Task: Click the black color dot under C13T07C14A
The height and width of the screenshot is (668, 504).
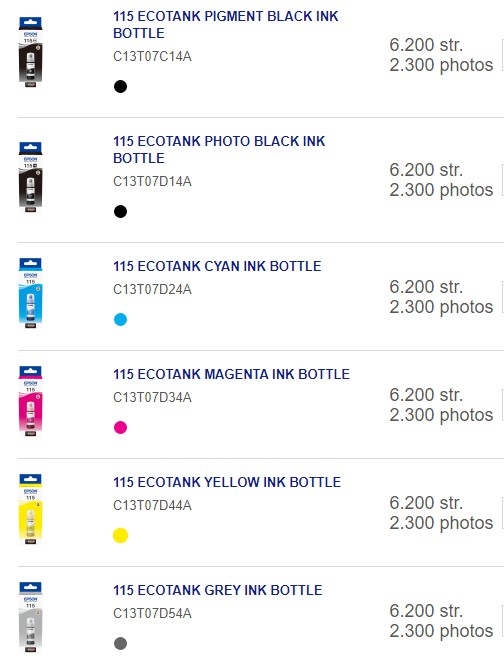Action: tap(121, 86)
